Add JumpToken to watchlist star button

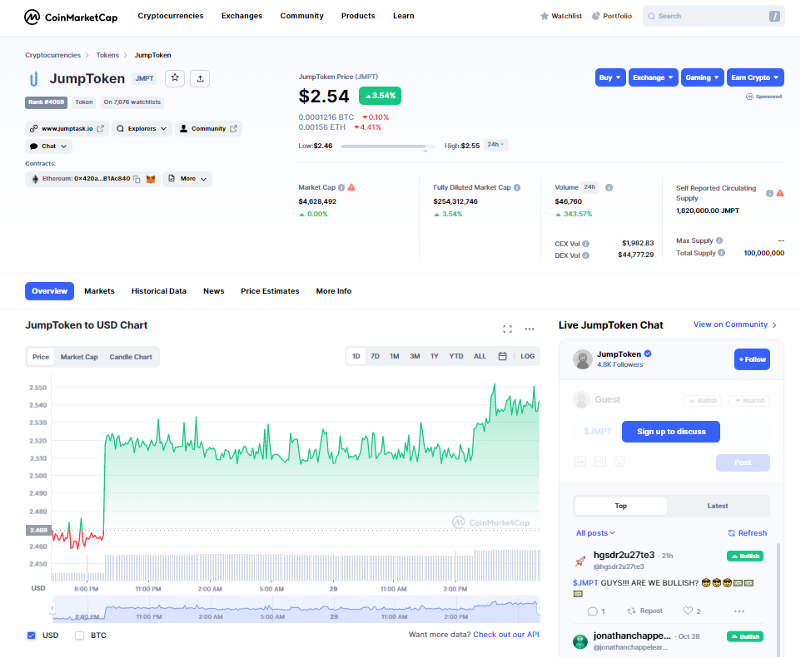[x=175, y=78]
